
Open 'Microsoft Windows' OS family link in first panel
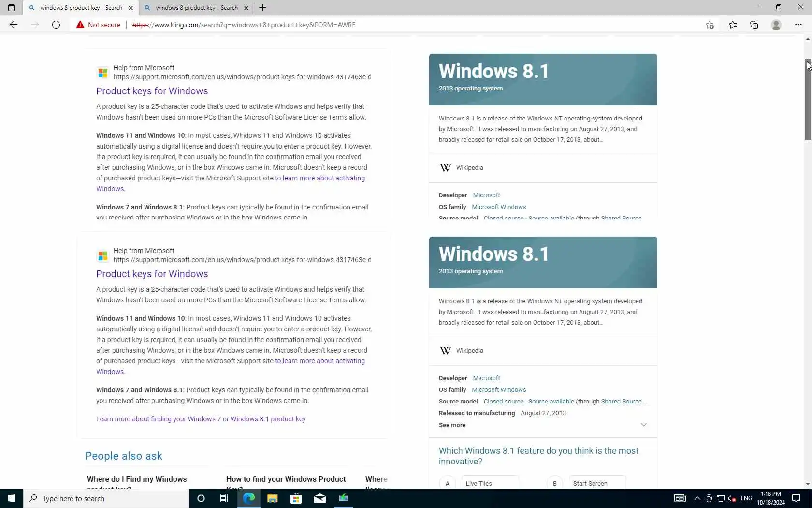pyautogui.click(x=499, y=207)
